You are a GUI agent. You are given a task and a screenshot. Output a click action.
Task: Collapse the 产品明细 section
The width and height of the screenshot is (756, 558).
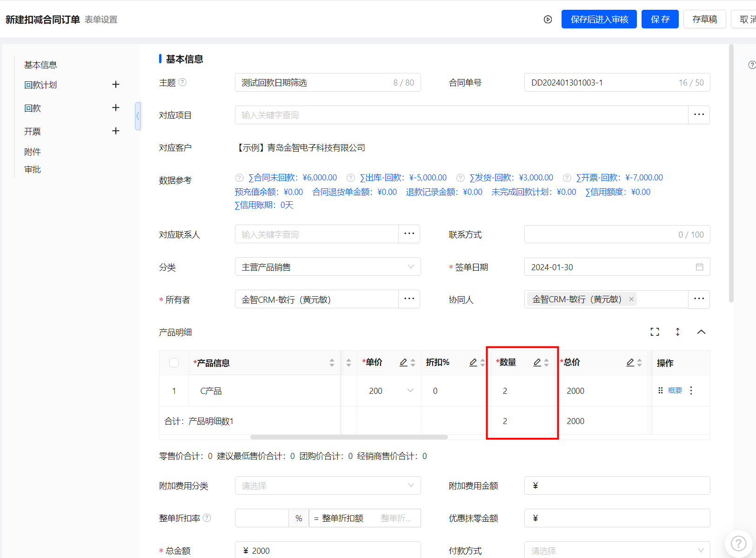coord(701,332)
